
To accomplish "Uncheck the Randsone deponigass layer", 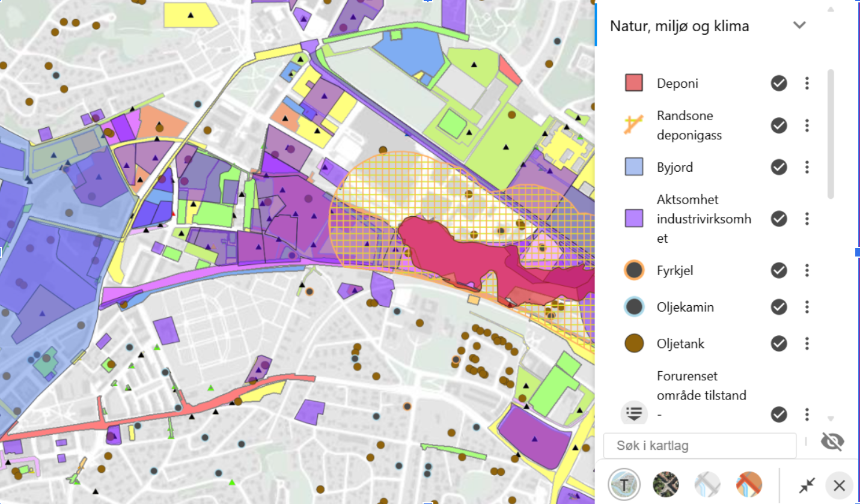I will click(x=779, y=126).
